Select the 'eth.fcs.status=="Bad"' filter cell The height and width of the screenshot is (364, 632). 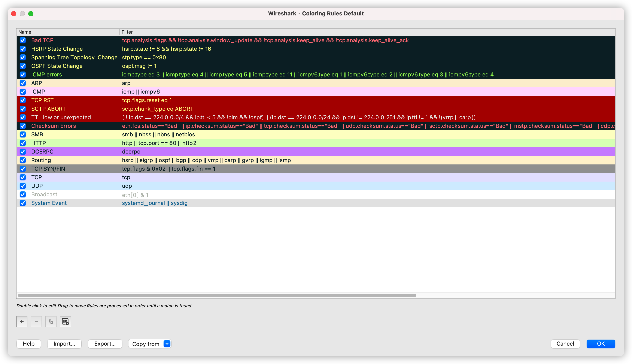click(368, 126)
